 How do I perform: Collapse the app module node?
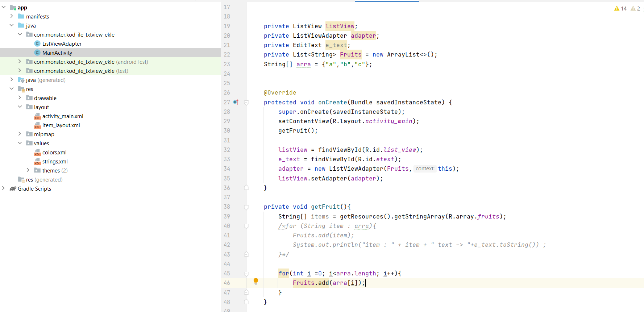[4, 7]
